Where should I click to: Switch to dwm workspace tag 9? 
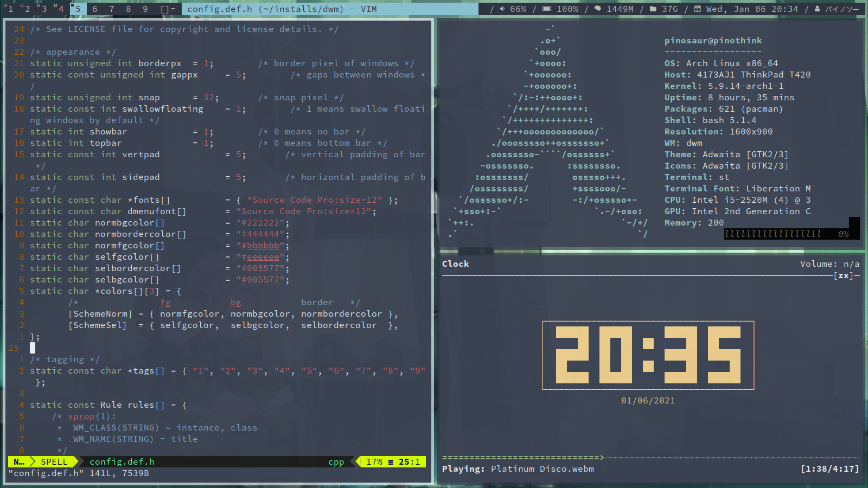coord(145,9)
